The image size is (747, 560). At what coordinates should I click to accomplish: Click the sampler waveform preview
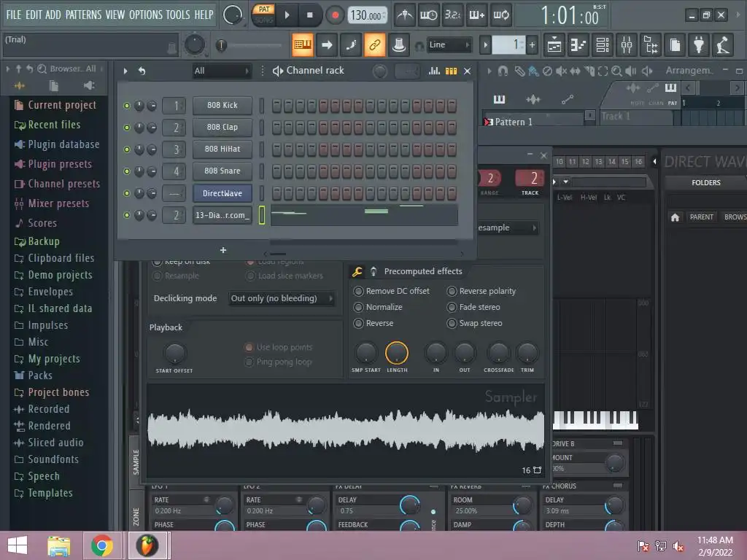tap(346, 430)
